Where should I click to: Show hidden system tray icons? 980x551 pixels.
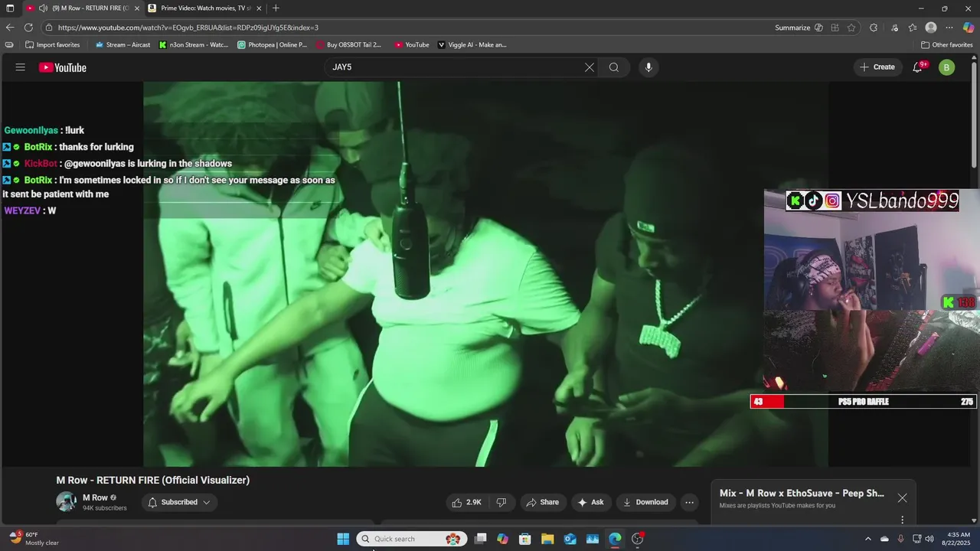coord(867,539)
